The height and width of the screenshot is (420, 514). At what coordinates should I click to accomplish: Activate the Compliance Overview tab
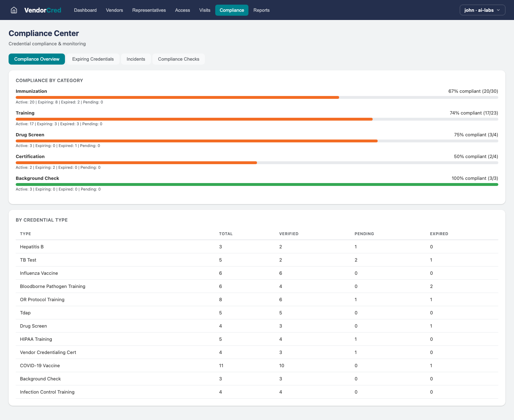coord(36,59)
